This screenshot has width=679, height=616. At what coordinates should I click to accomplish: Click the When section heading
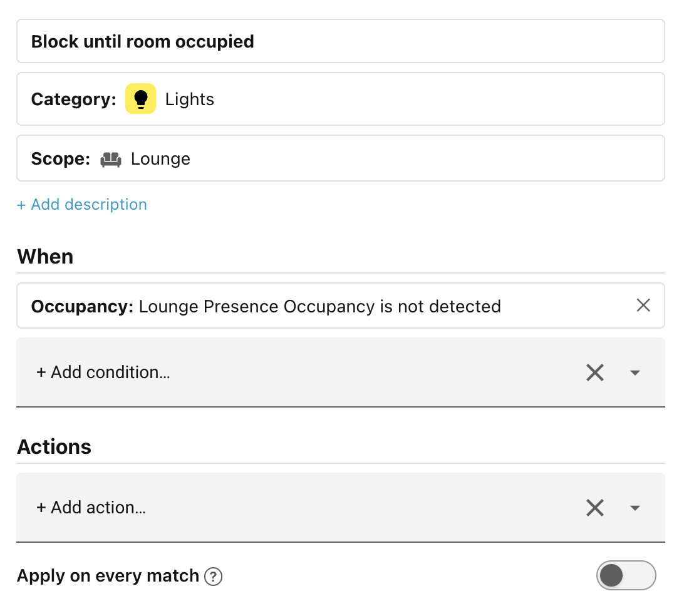coord(45,256)
